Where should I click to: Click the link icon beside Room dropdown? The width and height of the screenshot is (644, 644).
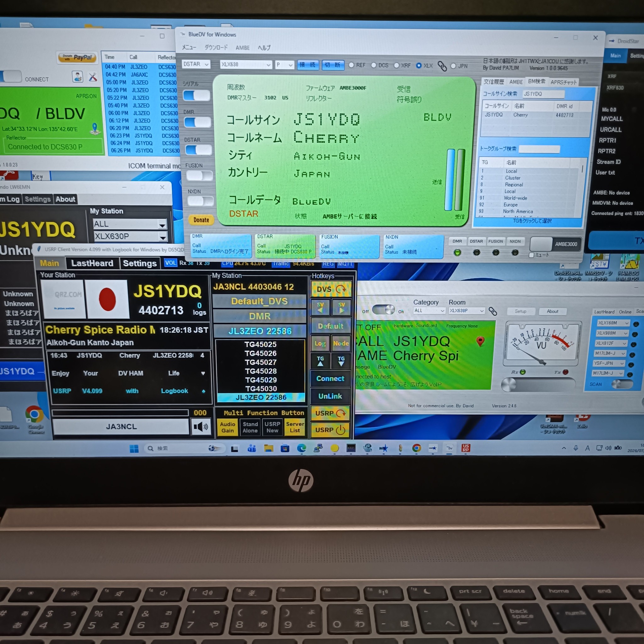pos(493,311)
